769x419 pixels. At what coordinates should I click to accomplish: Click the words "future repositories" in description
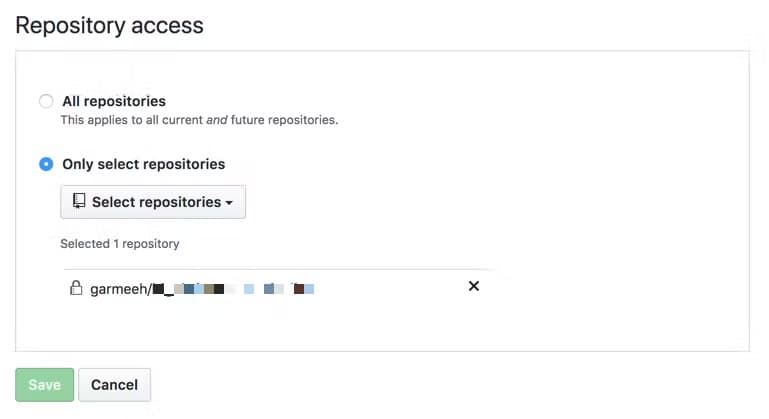(x=289, y=120)
